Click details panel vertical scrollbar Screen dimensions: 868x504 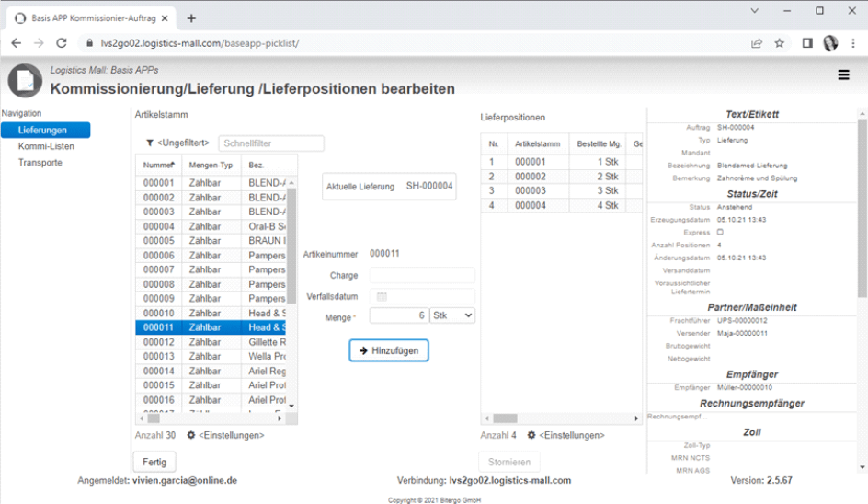[x=862, y=208]
